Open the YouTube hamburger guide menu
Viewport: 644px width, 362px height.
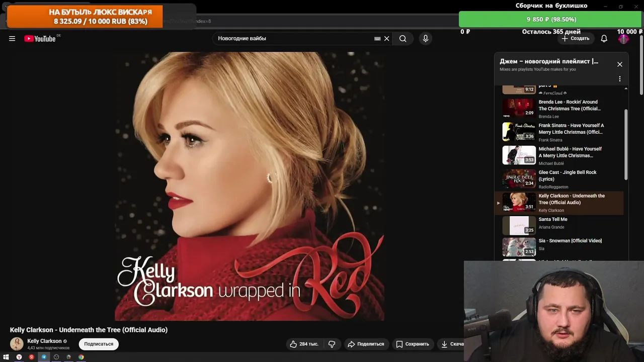click(x=12, y=39)
